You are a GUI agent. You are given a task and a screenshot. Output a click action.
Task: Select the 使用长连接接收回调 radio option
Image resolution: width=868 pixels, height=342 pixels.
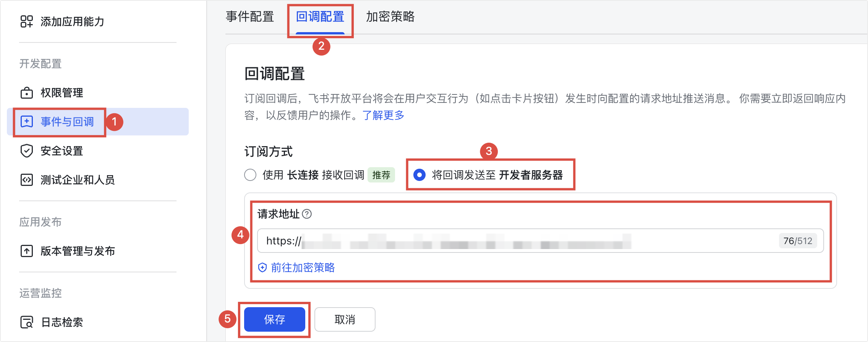[250, 175]
